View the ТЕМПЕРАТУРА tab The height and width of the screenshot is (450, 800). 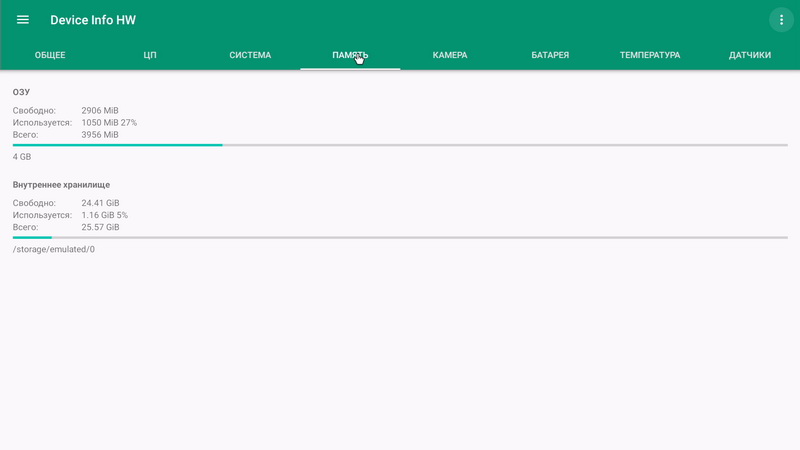tap(650, 55)
